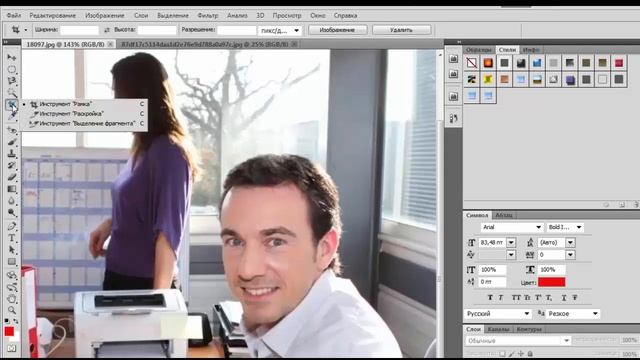Open the пикс/д resolution units dropdown
The width and height of the screenshot is (640, 360).
click(280, 30)
